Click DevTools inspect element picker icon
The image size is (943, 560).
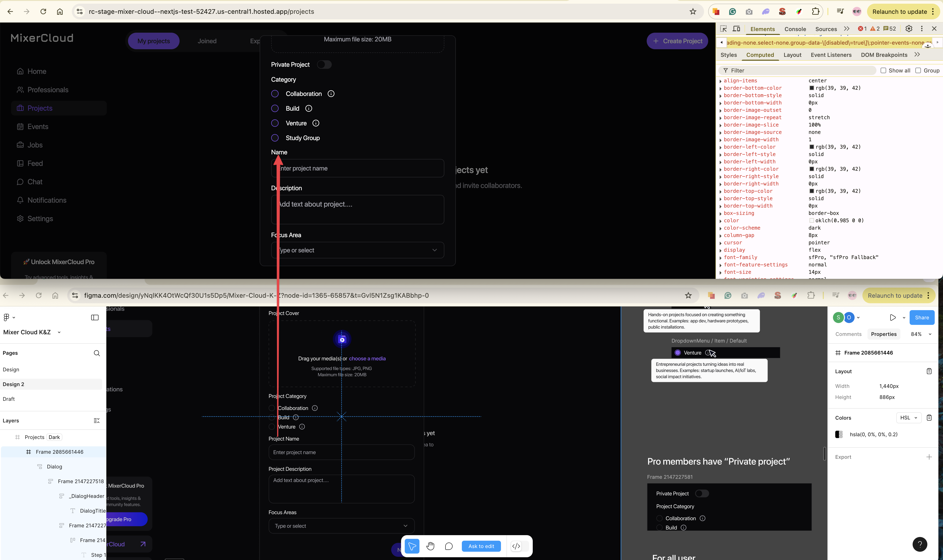[723, 29]
